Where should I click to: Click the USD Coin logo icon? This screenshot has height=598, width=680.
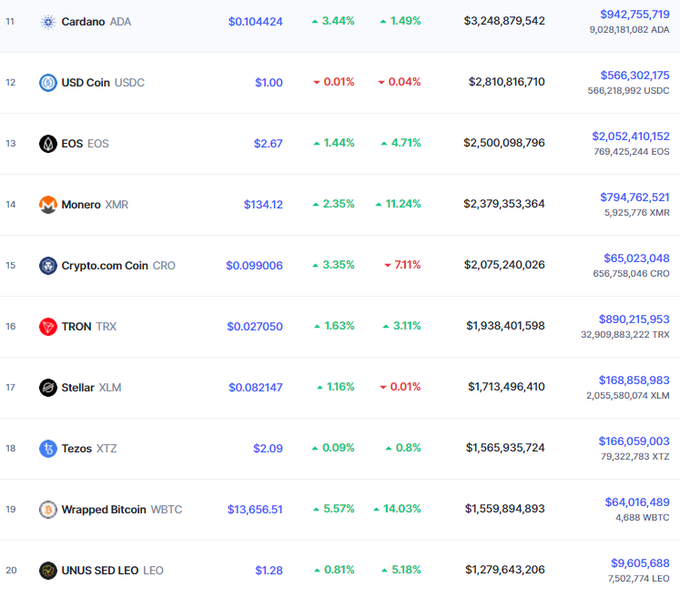coord(48,82)
